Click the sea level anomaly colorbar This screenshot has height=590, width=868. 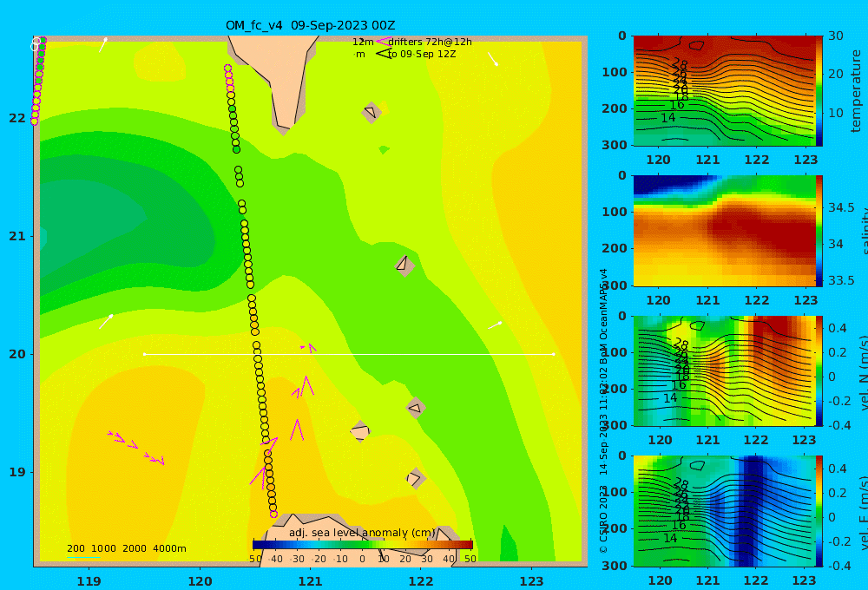[363, 545]
